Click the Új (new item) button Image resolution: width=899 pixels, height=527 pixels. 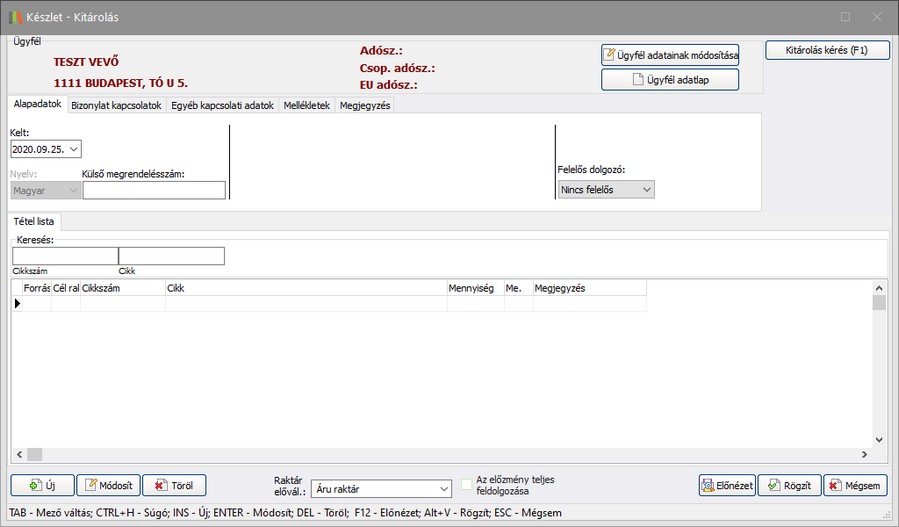pyautogui.click(x=42, y=485)
